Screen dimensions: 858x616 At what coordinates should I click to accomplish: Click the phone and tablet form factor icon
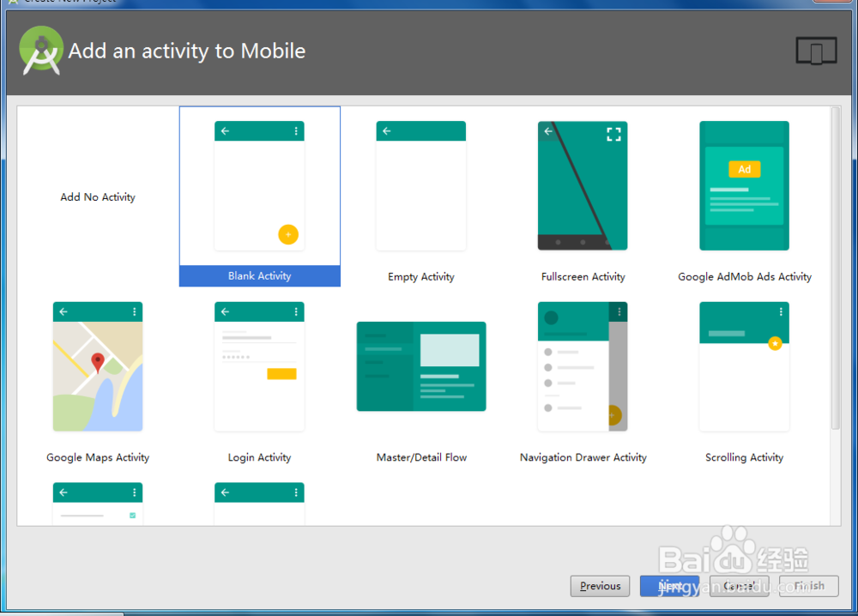click(x=816, y=51)
